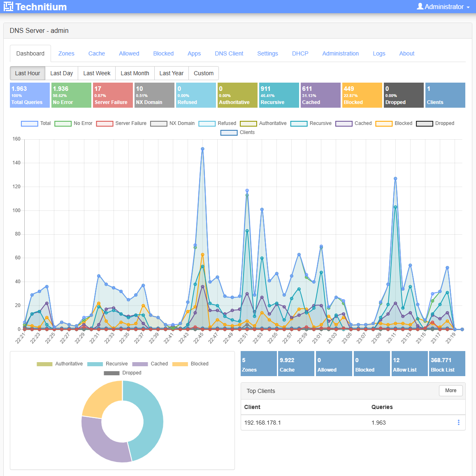Open the Settings tab
This screenshot has height=476, width=476.
click(267, 53)
